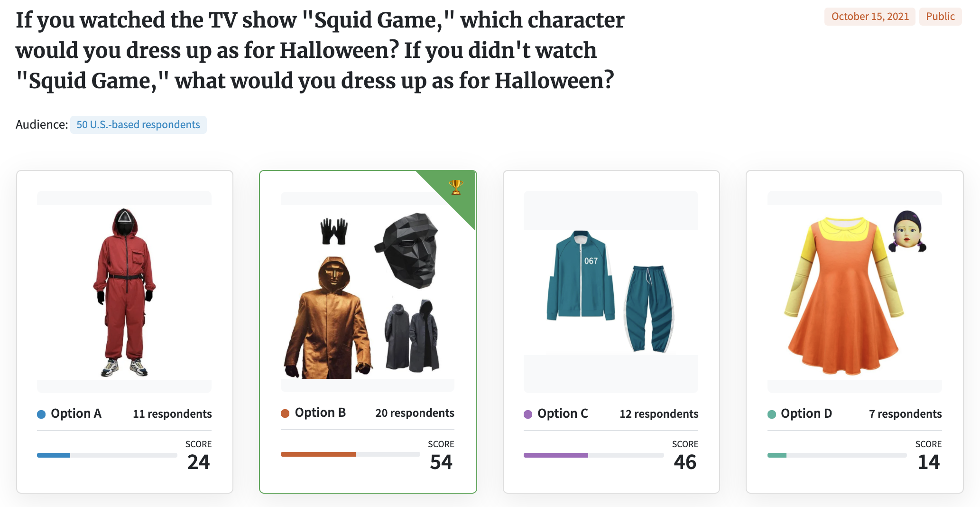Click the October 15, 2021 date tag

[870, 17]
